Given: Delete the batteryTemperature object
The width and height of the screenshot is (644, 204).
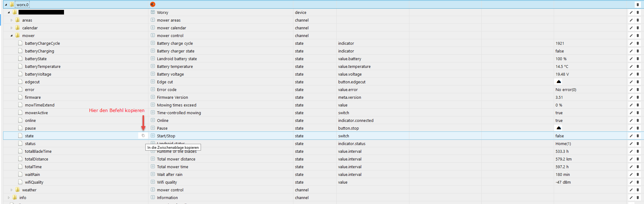Looking at the screenshot, I should coord(638,66).
